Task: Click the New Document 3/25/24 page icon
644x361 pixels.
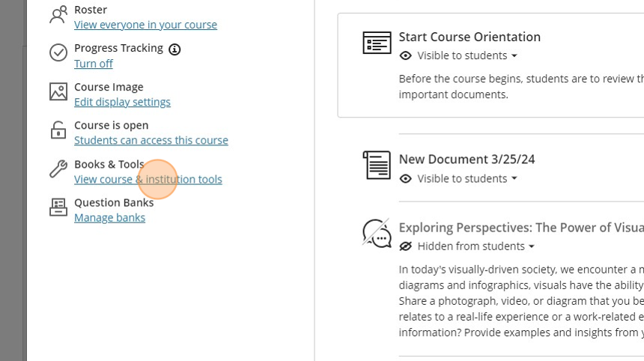Action: (377, 165)
